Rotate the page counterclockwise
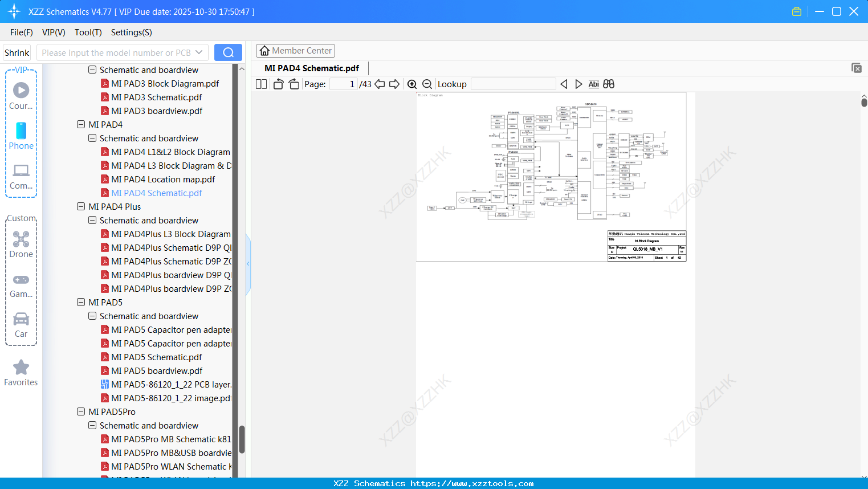 [278, 84]
